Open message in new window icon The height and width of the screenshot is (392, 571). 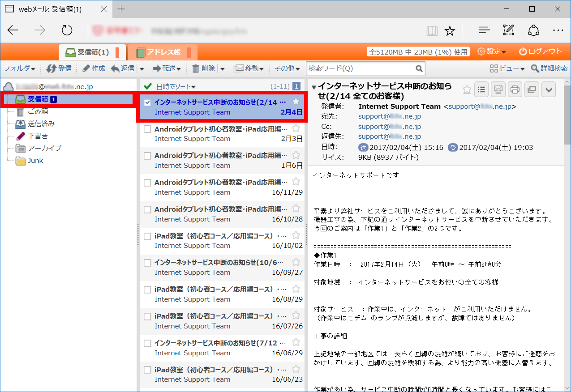click(x=532, y=89)
